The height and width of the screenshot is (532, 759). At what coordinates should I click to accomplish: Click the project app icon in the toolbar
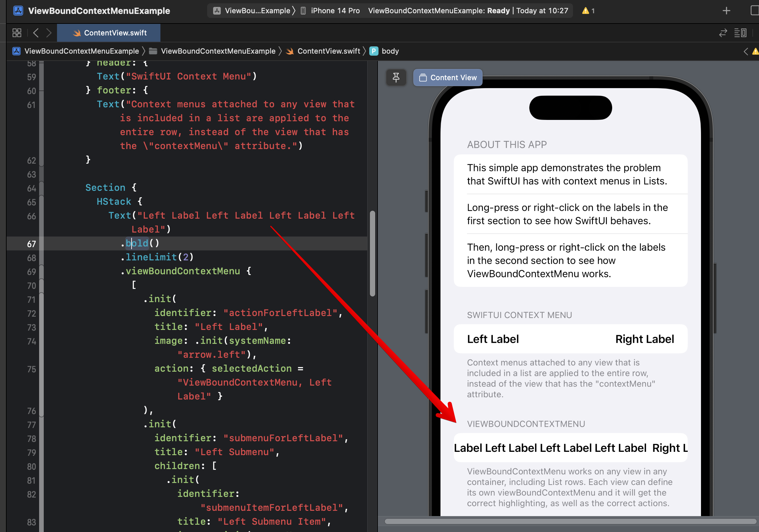pyautogui.click(x=18, y=11)
